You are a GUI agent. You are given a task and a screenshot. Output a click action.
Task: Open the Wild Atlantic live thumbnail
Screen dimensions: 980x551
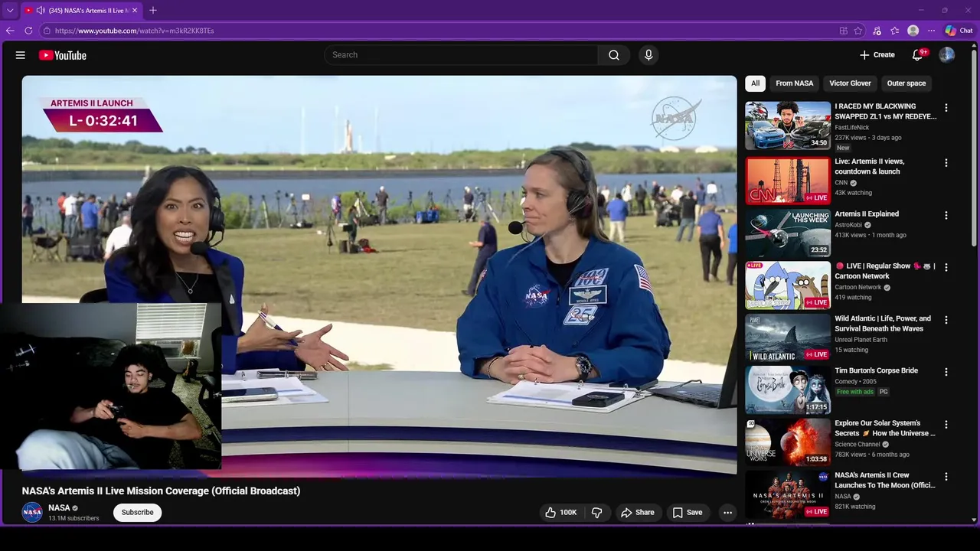pos(788,338)
